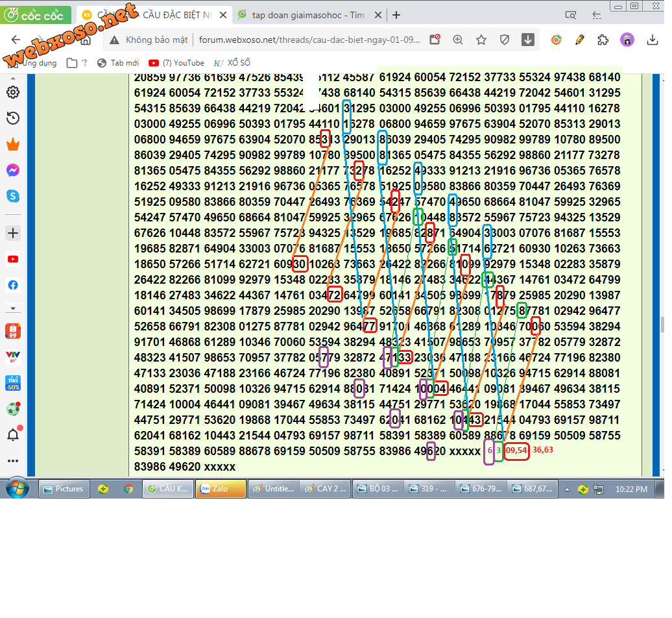The image size is (672, 618).
Task: Toggle bookmark star for this page
Action: coord(481,40)
